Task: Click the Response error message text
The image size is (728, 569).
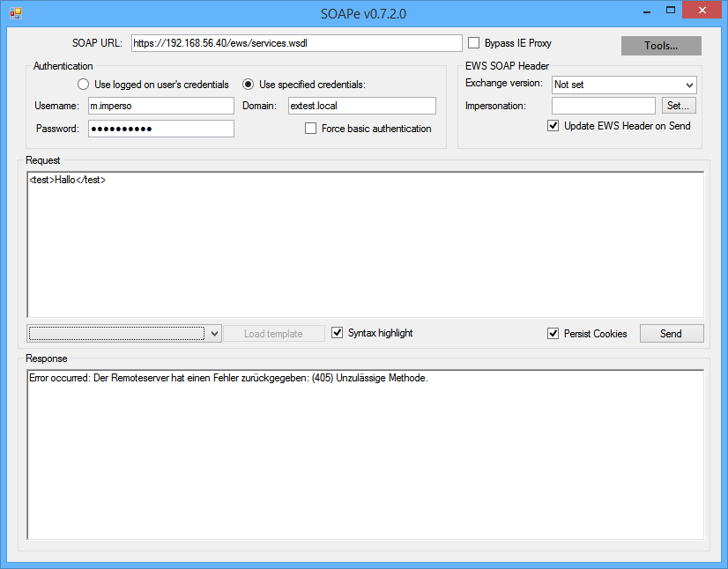Action: [228, 378]
